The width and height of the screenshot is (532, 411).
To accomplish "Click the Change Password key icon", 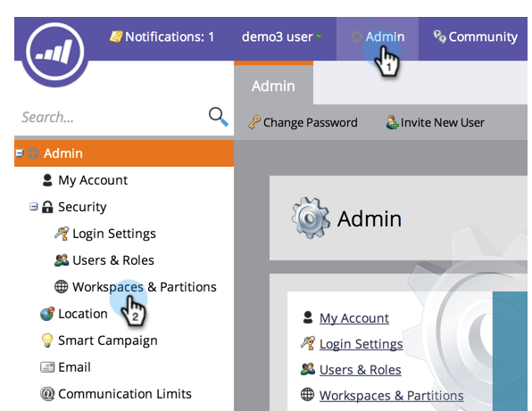I will [254, 122].
